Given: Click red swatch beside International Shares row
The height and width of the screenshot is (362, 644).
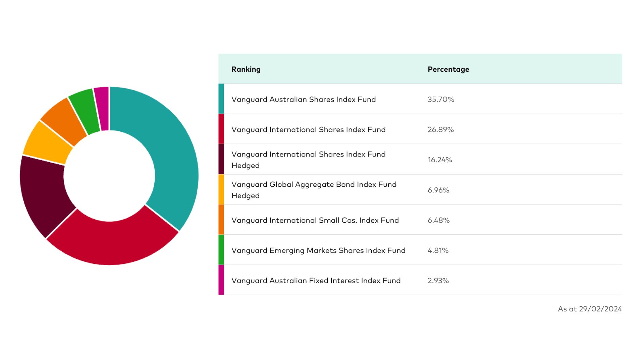Looking at the screenshot, I should point(221,129).
